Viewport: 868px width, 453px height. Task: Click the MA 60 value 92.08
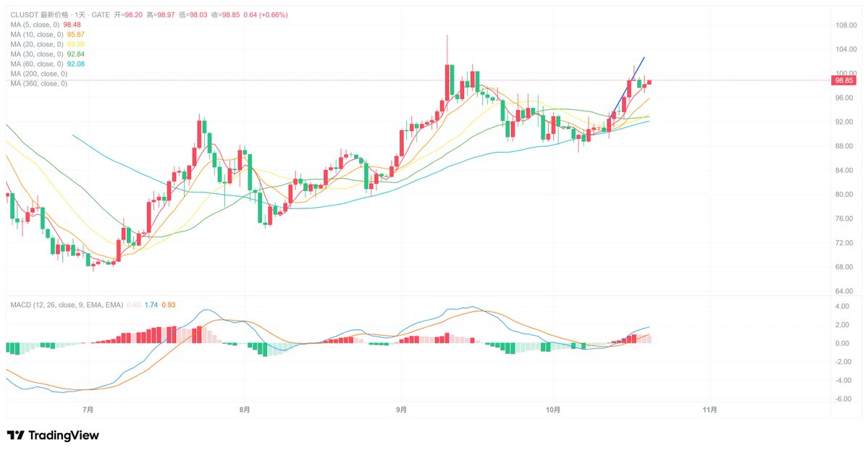[x=76, y=64]
